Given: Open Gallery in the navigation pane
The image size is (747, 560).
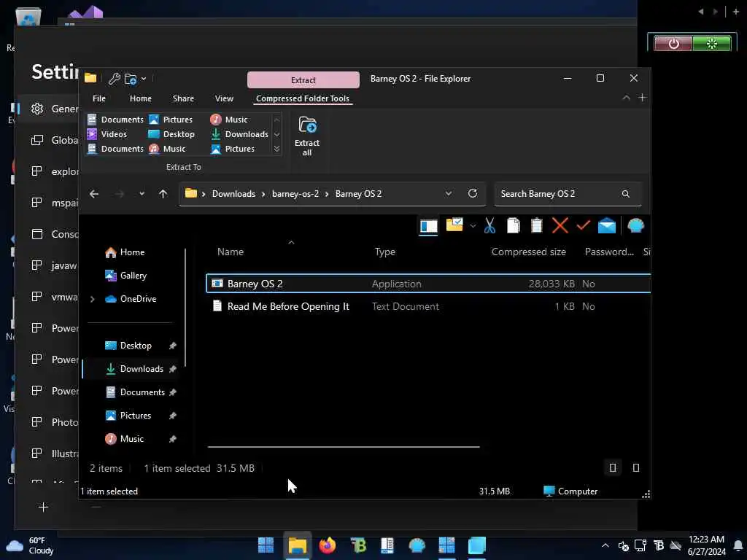Looking at the screenshot, I should 125,276.
